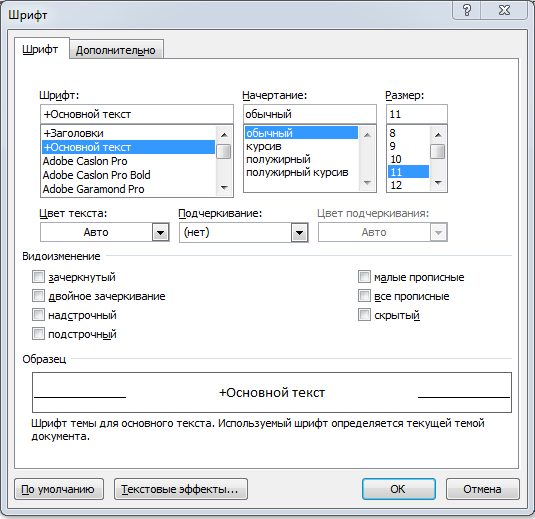The width and height of the screenshot is (535, 519).
Task: Enable все прописные checkbox
Action: pos(364,296)
